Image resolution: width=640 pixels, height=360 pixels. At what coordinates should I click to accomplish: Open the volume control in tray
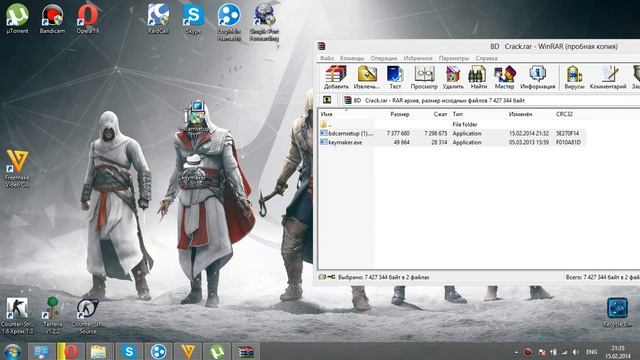(x=576, y=352)
